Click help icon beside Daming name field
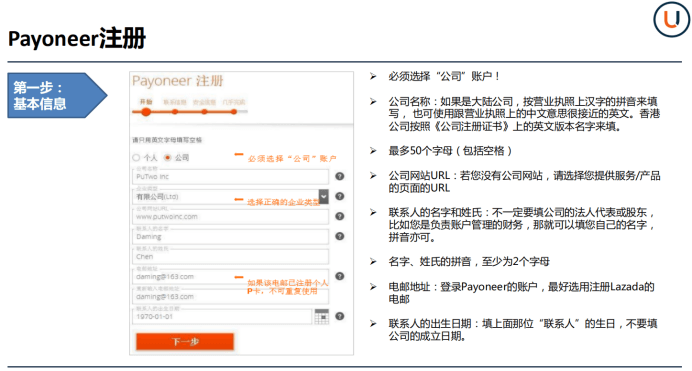Image resolution: width=692 pixels, height=371 pixels. pyautogui.click(x=339, y=236)
